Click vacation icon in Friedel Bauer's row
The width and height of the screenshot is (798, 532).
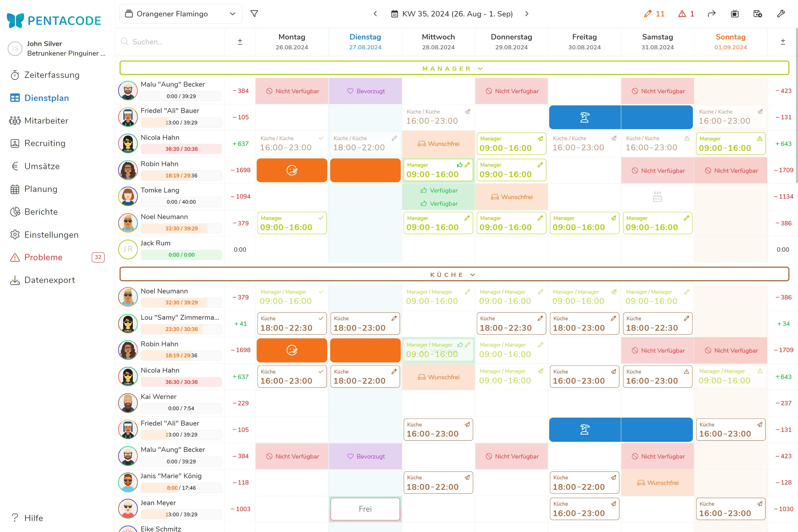click(x=585, y=117)
